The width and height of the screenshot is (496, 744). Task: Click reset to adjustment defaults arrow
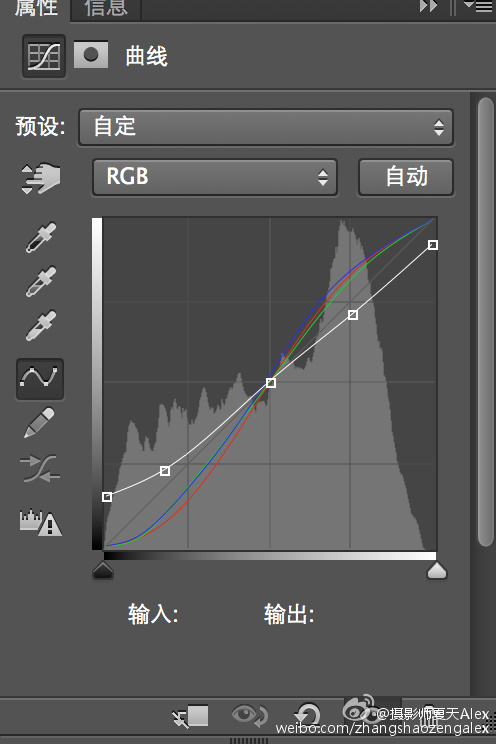308,716
